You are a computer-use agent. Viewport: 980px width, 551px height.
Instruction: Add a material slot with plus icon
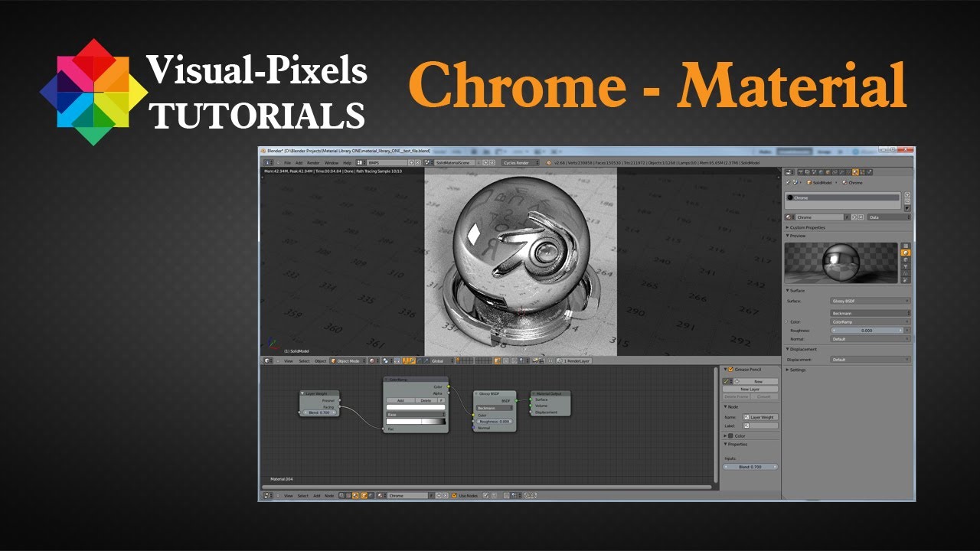point(907,194)
